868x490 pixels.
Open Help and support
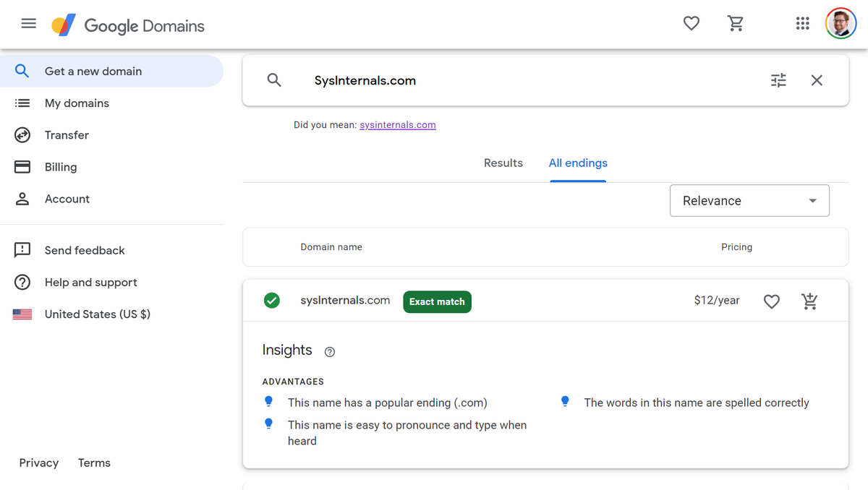point(111,282)
